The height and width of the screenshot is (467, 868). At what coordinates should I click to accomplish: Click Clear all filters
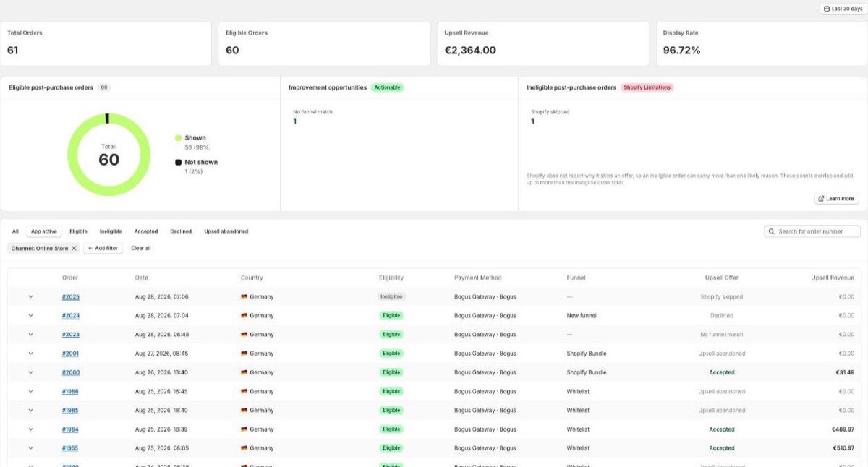tap(141, 248)
